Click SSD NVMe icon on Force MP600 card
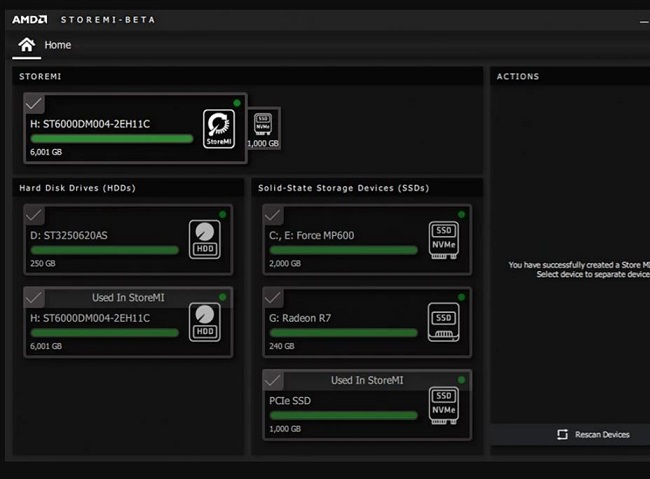 point(444,240)
